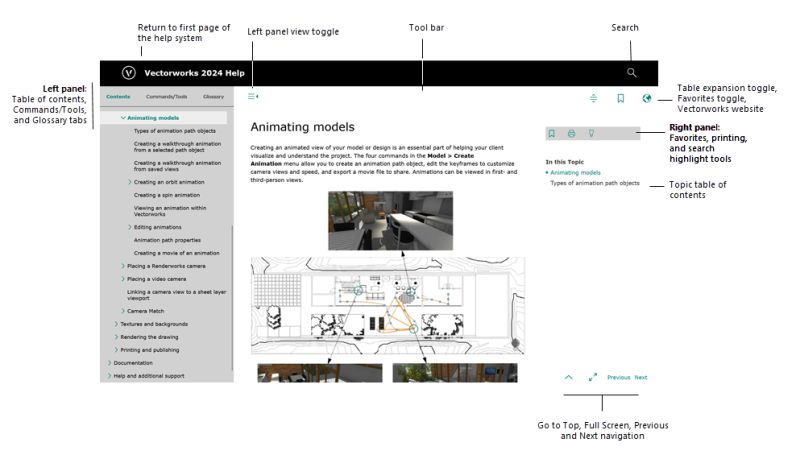Click the Vectorworks logo icon

(129, 73)
